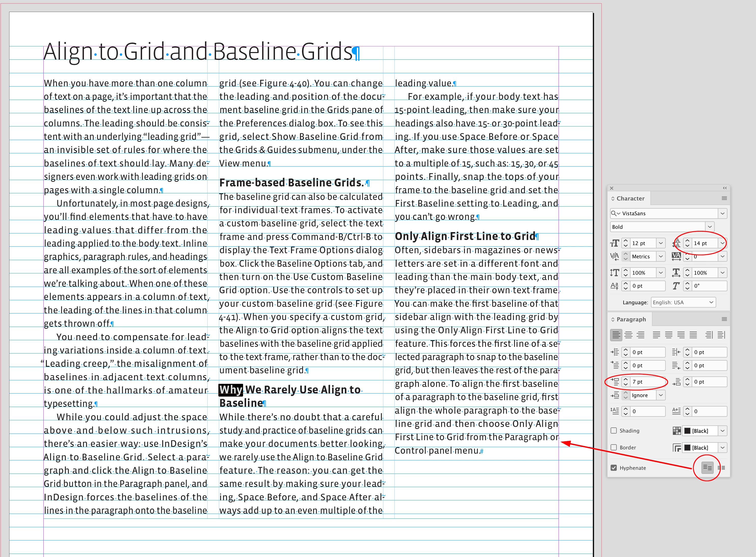Switch to the Paragraph panel tab

point(631,319)
